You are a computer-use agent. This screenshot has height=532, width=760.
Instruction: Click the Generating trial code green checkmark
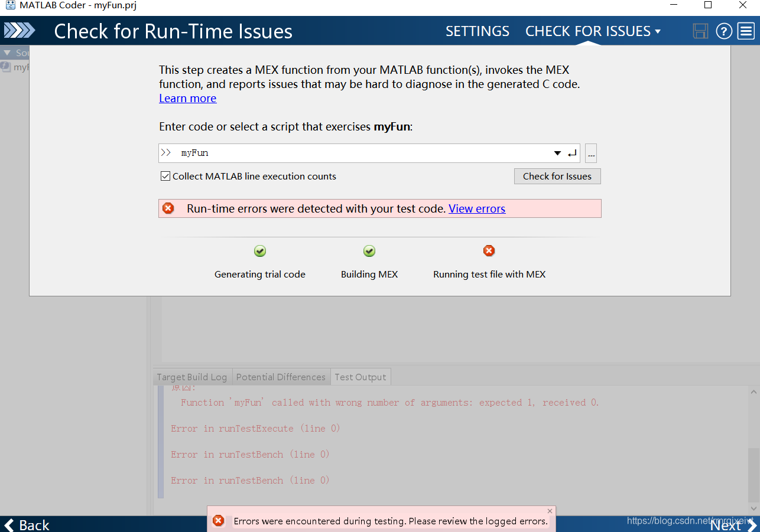pos(260,252)
